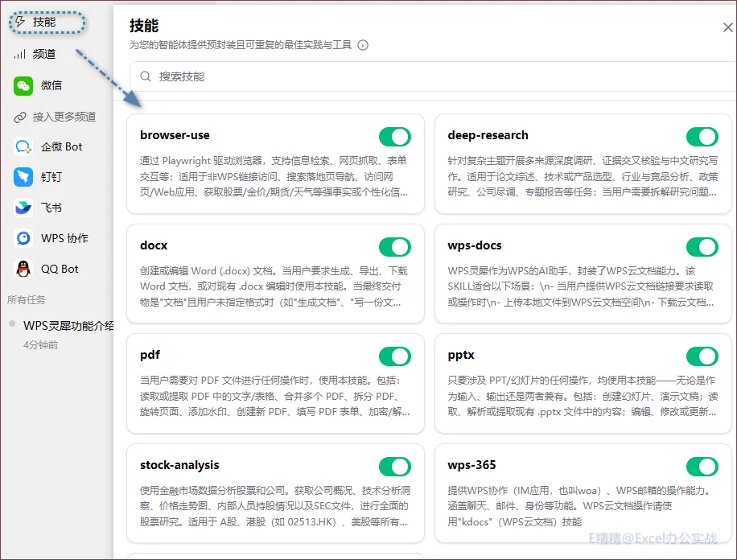Disable the docx skill switch
This screenshot has height=560, width=737.
coord(395,247)
